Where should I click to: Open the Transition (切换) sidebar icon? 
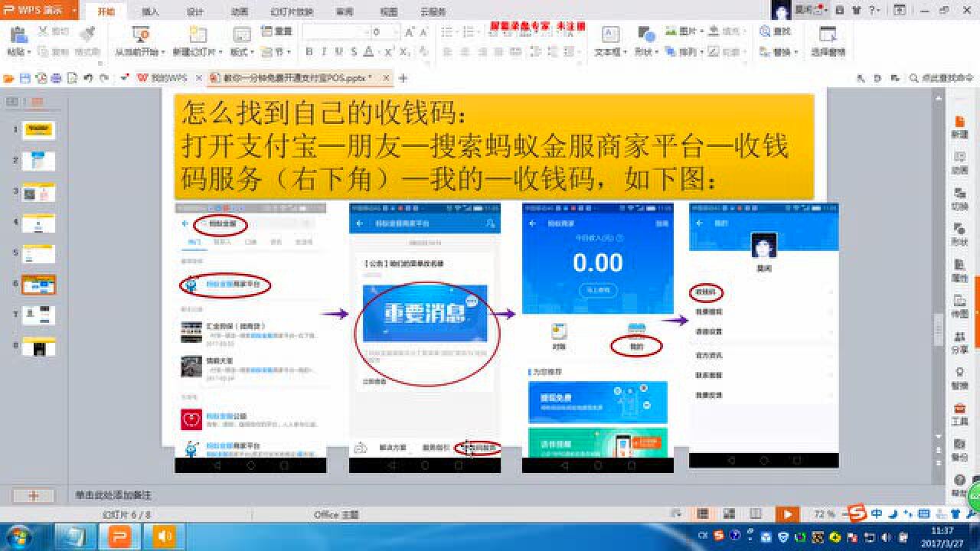pos(959,198)
